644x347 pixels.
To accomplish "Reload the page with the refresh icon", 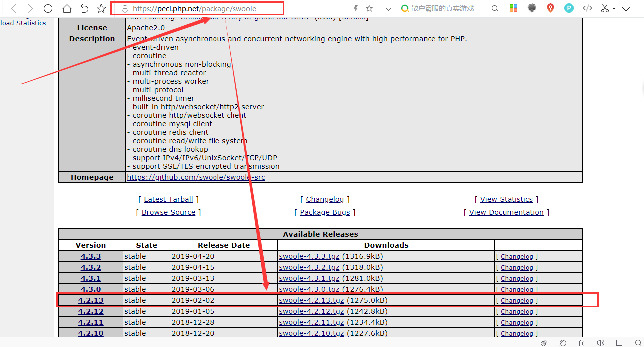I will click(48, 8).
